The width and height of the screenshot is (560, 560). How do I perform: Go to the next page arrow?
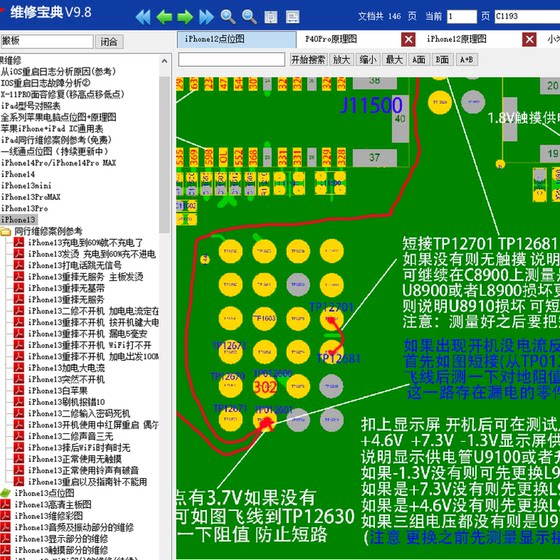185,17
